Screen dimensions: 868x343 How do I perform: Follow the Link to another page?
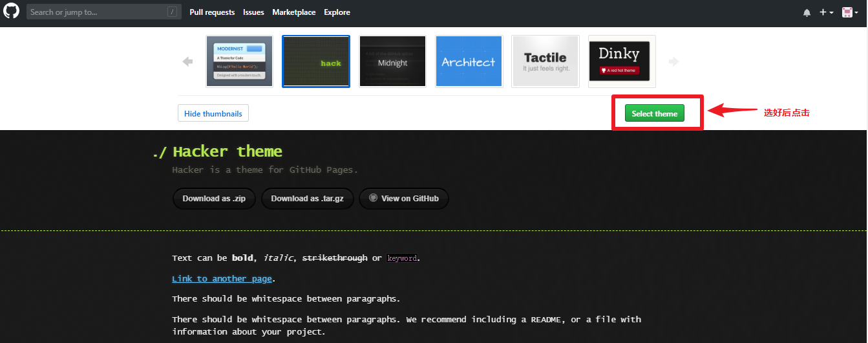[222, 279]
